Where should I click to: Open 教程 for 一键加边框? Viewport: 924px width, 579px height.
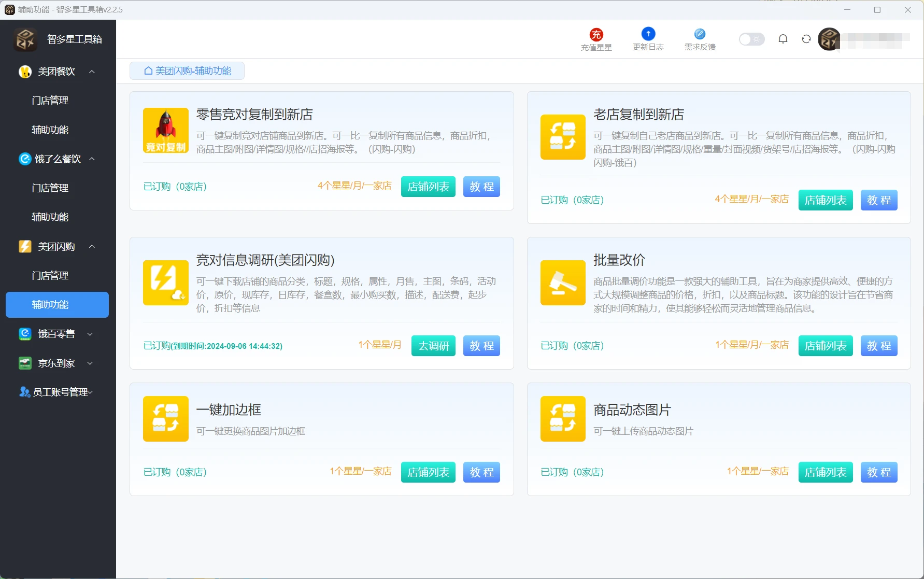click(481, 472)
